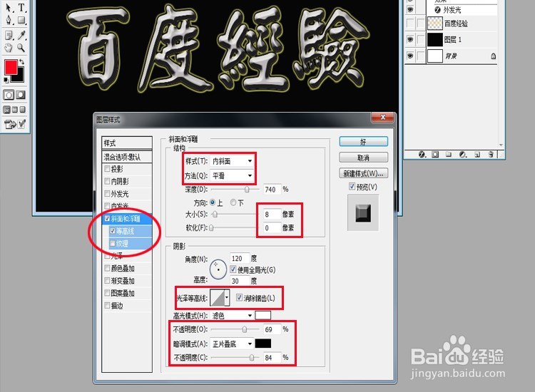The image size is (535, 392).
Task: Toggle 使用全局光 global light checkbox
Action: (x=233, y=269)
